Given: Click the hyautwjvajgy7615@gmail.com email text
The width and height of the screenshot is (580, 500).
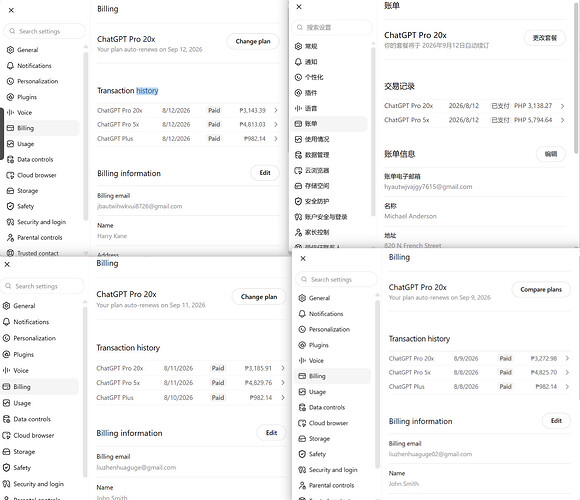Looking at the screenshot, I should [x=428, y=187].
